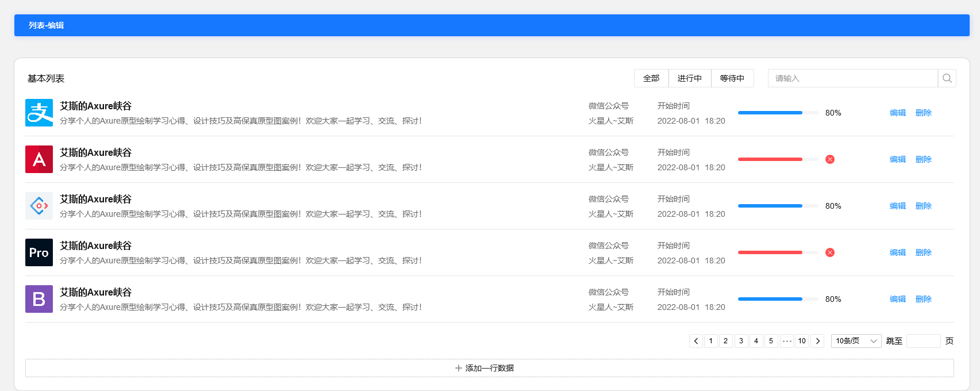Go to page 5

[x=771, y=341]
